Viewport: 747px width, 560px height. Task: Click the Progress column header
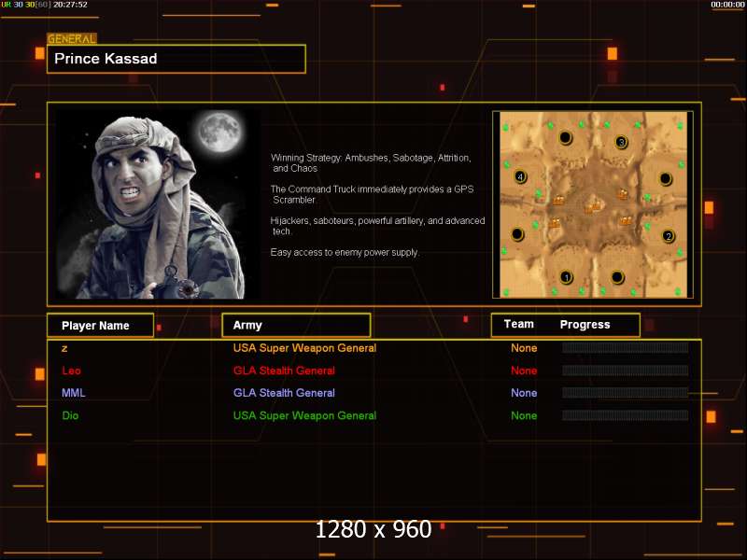(x=585, y=324)
